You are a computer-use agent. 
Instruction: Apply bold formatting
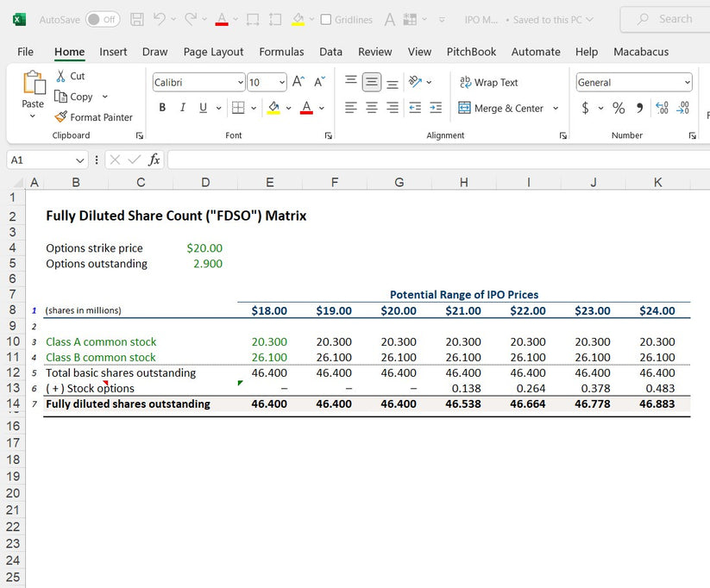click(x=162, y=108)
